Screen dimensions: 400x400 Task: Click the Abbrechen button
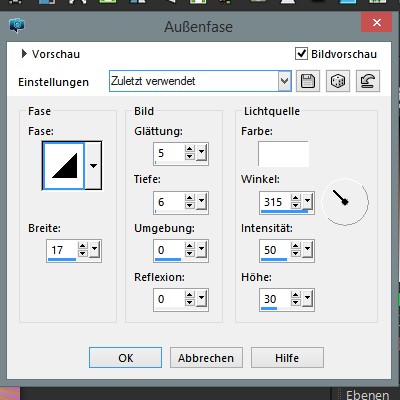click(x=206, y=358)
